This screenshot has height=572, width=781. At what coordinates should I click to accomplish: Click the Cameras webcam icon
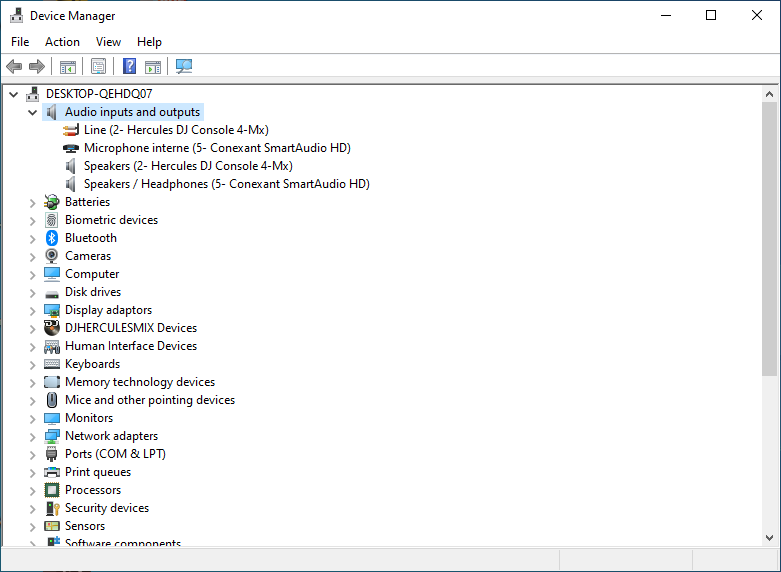52,256
